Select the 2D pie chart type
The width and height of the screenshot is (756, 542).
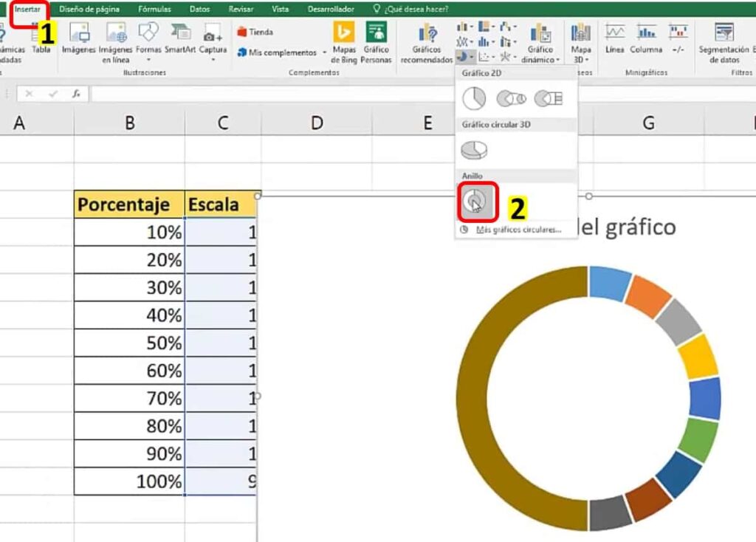click(x=474, y=98)
